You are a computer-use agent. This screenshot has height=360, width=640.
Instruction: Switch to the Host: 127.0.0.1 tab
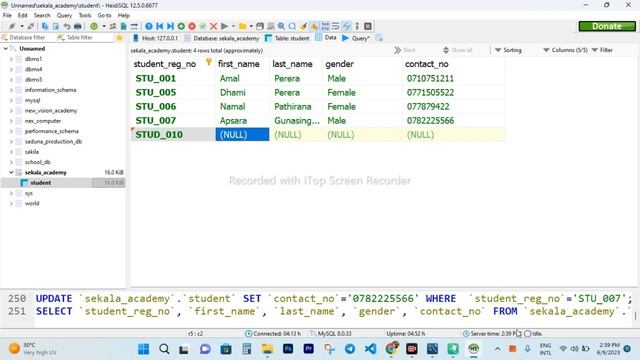[x=156, y=38]
